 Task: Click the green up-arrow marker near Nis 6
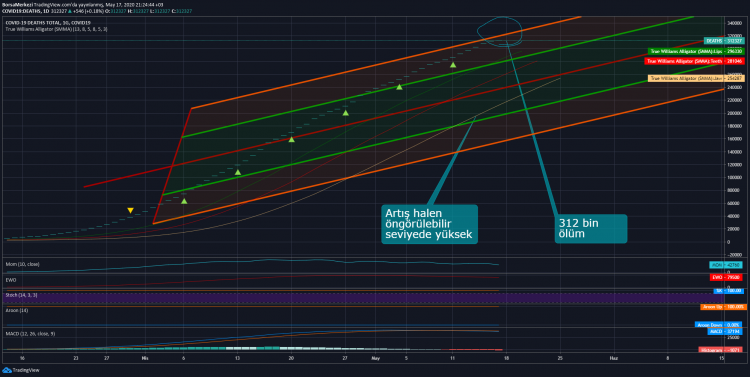tap(184, 201)
